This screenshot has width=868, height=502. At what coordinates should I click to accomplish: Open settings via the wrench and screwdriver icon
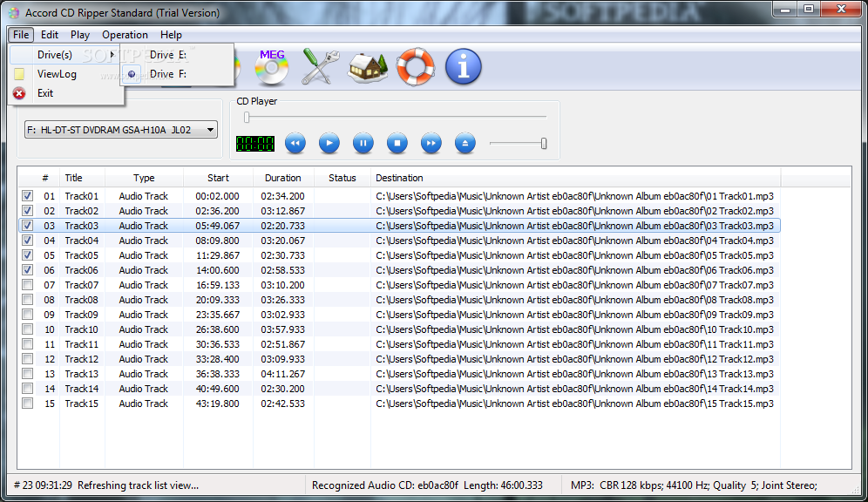[x=321, y=67]
